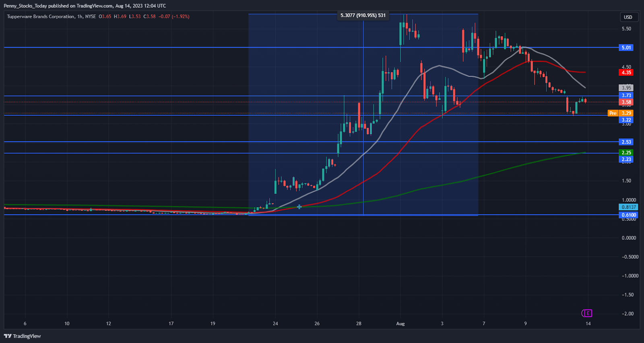Click date 12 on the time axis
This screenshot has width=644, height=343.
click(x=109, y=324)
